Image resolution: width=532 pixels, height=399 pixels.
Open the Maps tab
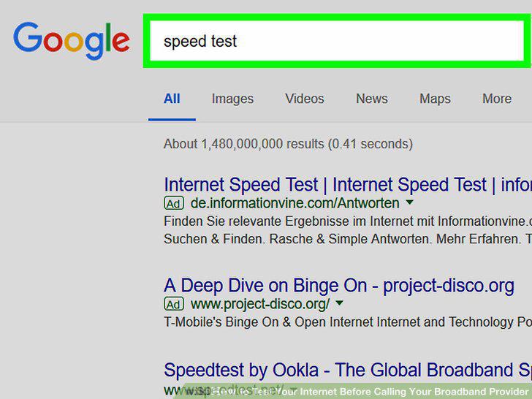(x=435, y=99)
